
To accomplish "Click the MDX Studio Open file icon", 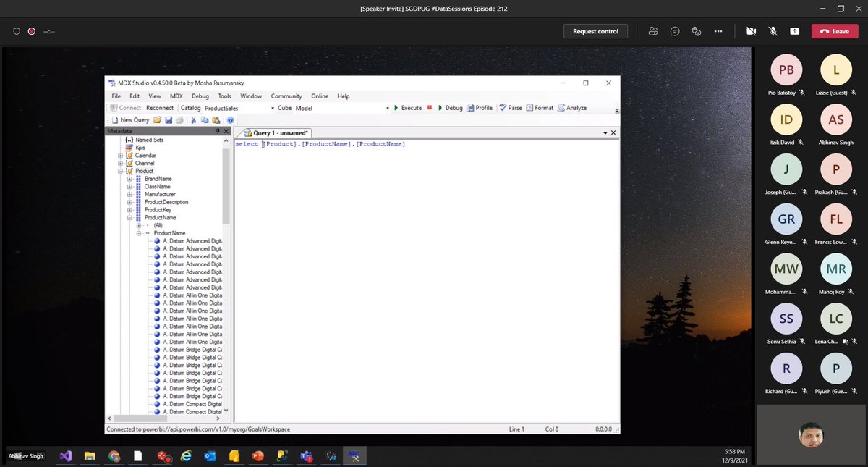I will coord(157,120).
